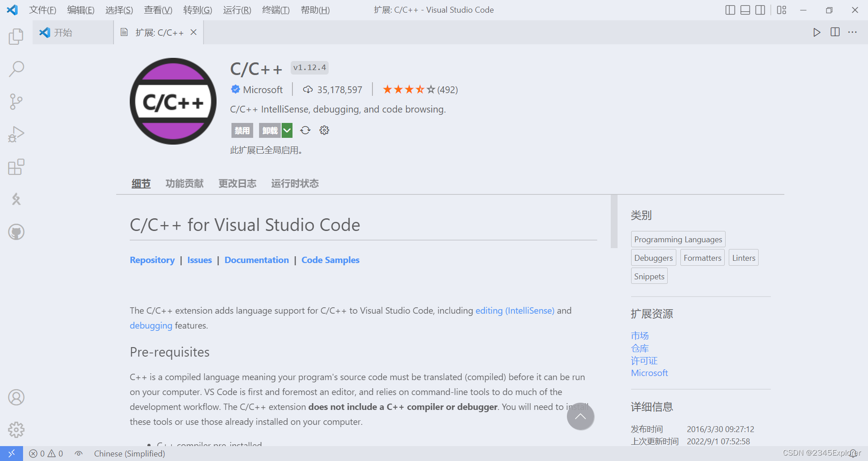Image resolution: width=868 pixels, height=461 pixels.
Task: Click the Linters category tag
Action: click(x=744, y=258)
